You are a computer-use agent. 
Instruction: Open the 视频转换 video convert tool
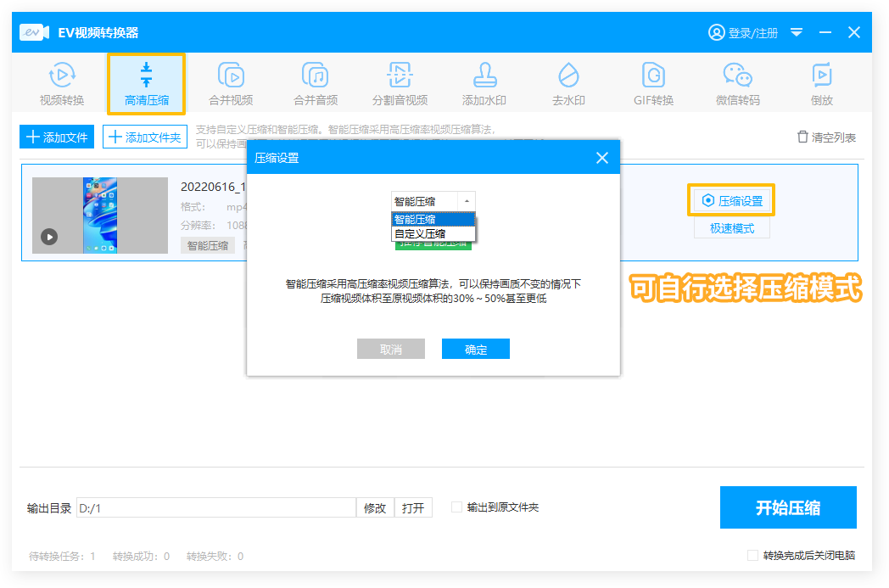(62, 83)
